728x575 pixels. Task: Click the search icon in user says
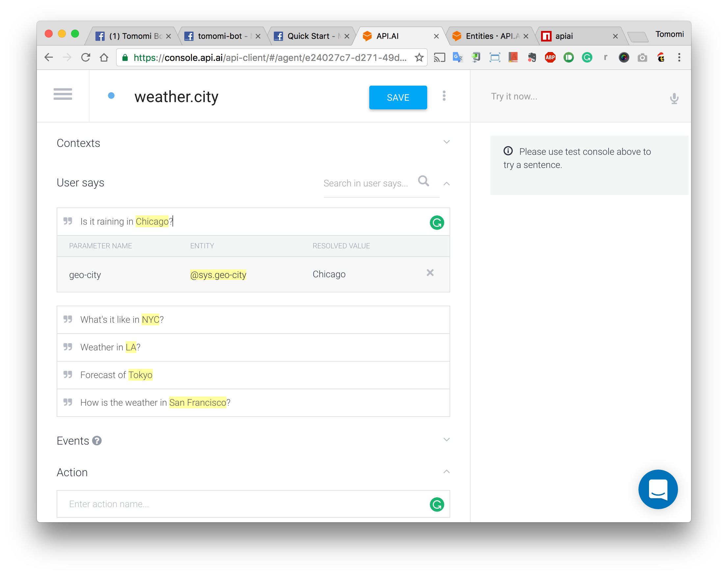click(424, 182)
